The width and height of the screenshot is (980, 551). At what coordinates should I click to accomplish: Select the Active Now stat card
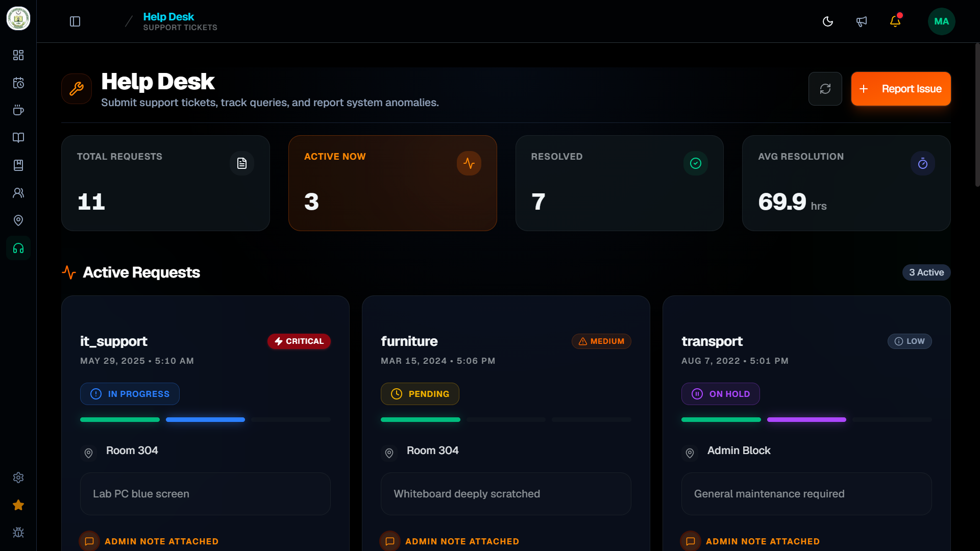click(x=393, y=183)
